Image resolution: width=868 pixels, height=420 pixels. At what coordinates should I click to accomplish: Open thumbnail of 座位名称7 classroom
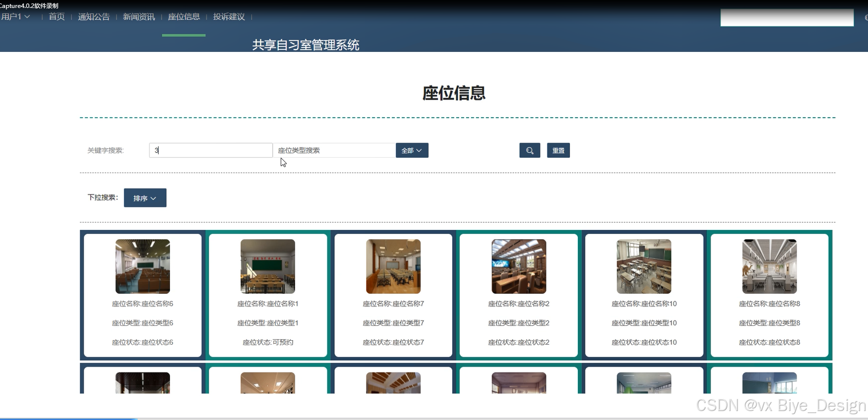point(393,266)
